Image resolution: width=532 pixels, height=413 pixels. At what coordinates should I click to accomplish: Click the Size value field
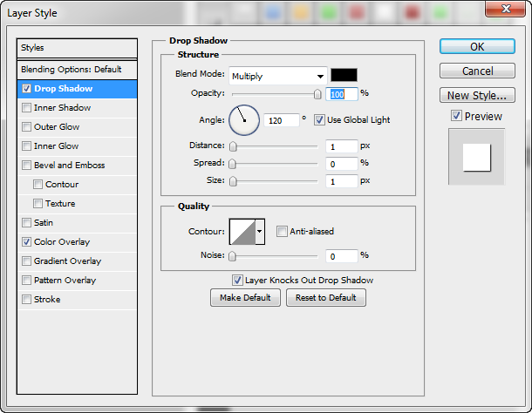click(x=341, y=181)
